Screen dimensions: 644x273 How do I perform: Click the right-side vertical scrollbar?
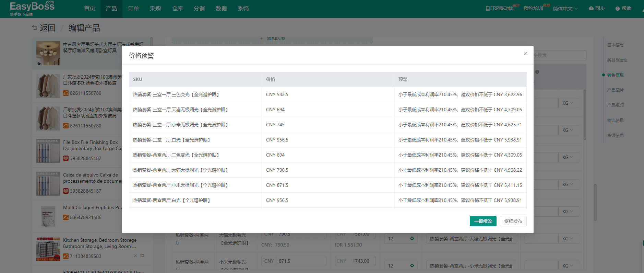click(595, 203)
